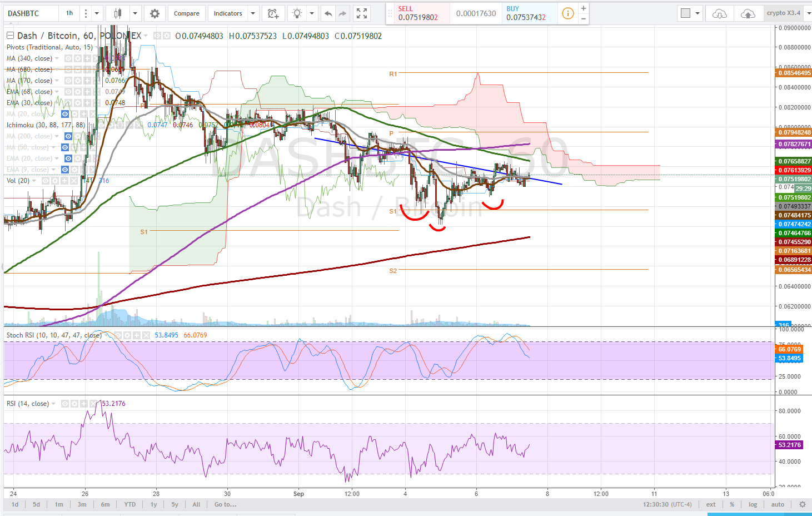This screenshot has width=812, height=516.
Task: Open the Vol (20) legend dropdown
Action: point(34,181)
